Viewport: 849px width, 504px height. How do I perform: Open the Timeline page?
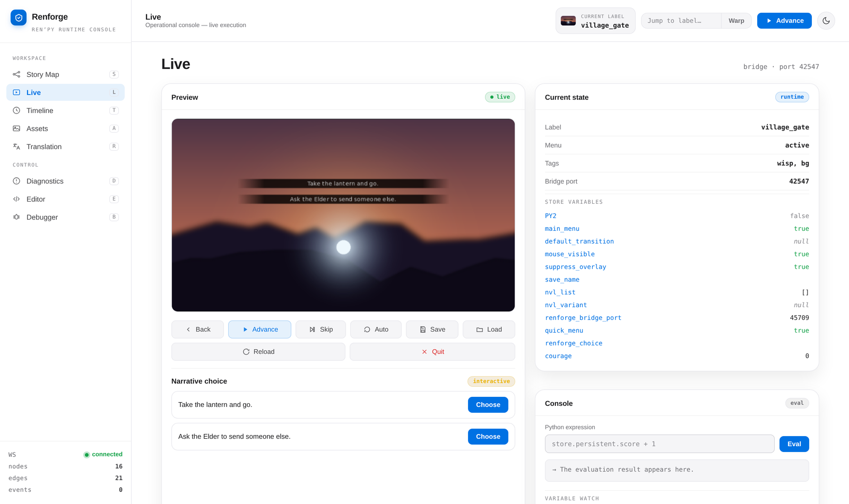coord(65,110)
